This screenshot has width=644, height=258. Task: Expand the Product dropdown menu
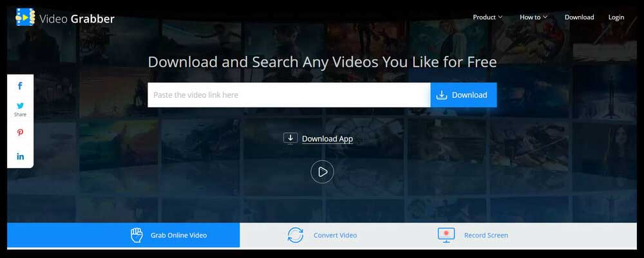click(488, 17)
